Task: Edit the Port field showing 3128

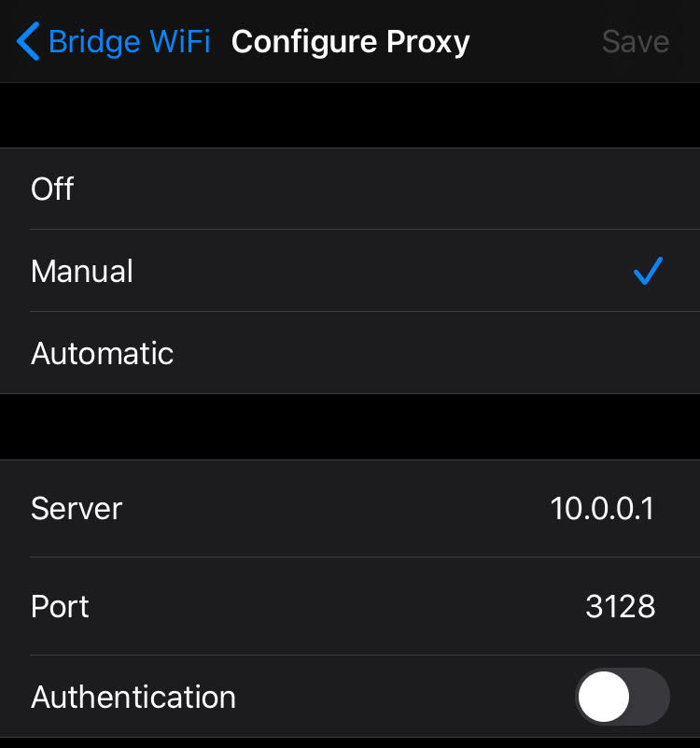Action: click(620, 607)
